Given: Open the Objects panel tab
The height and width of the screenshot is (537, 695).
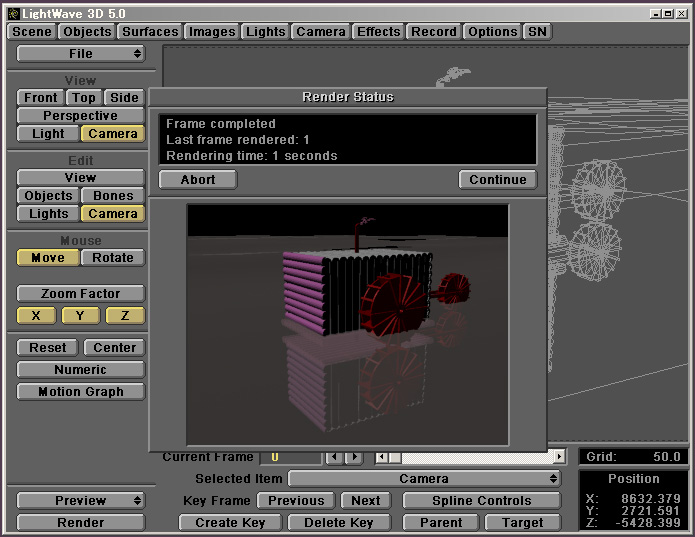Looking at the screenshot, I should (87, 32).
